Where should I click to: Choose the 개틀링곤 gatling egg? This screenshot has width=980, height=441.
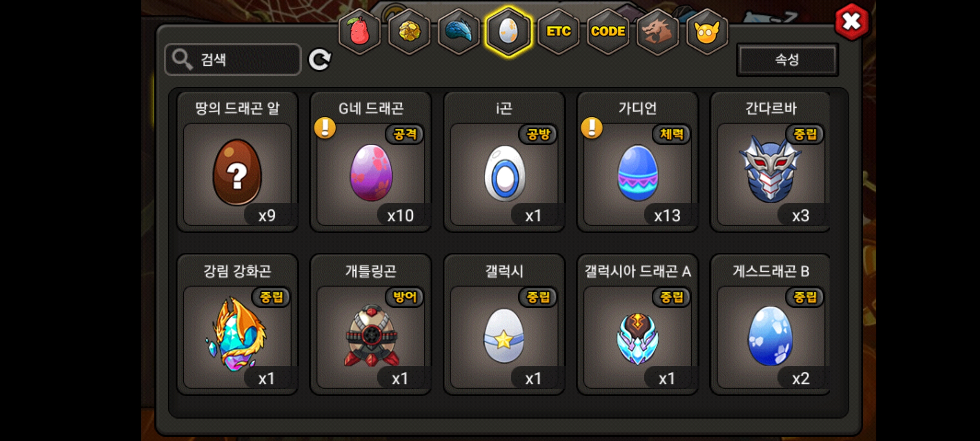point(371,325)
